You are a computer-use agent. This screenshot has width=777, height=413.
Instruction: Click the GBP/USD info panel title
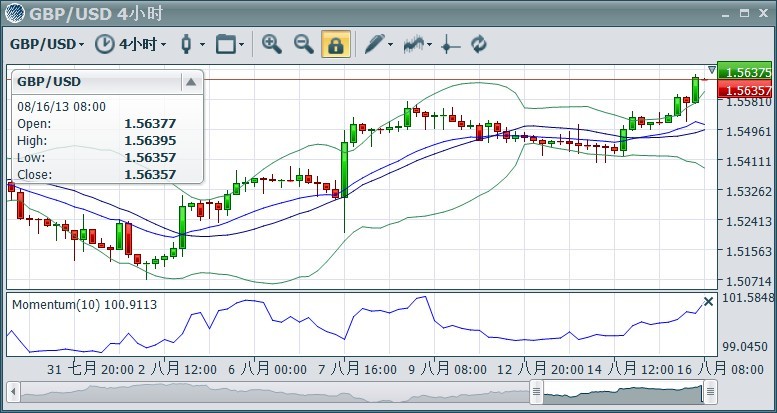click(x=49, y=82)
